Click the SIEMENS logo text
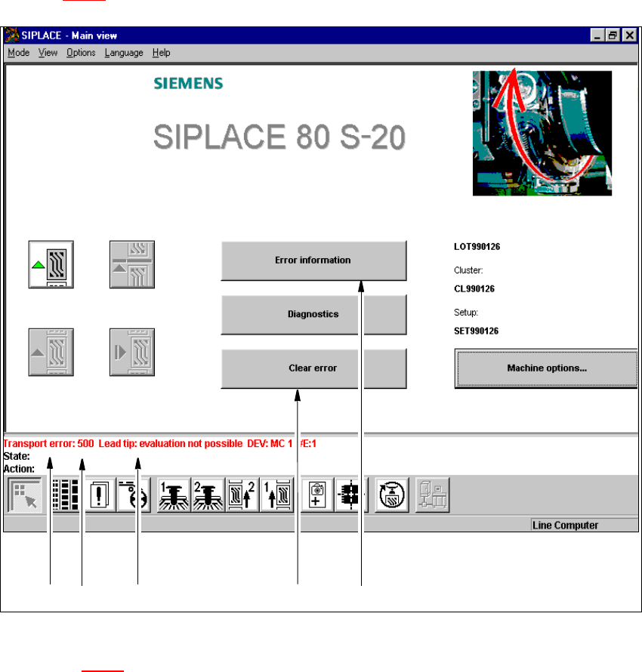The image size is (642, 672). pyautogui.click(x=189, y=83)
